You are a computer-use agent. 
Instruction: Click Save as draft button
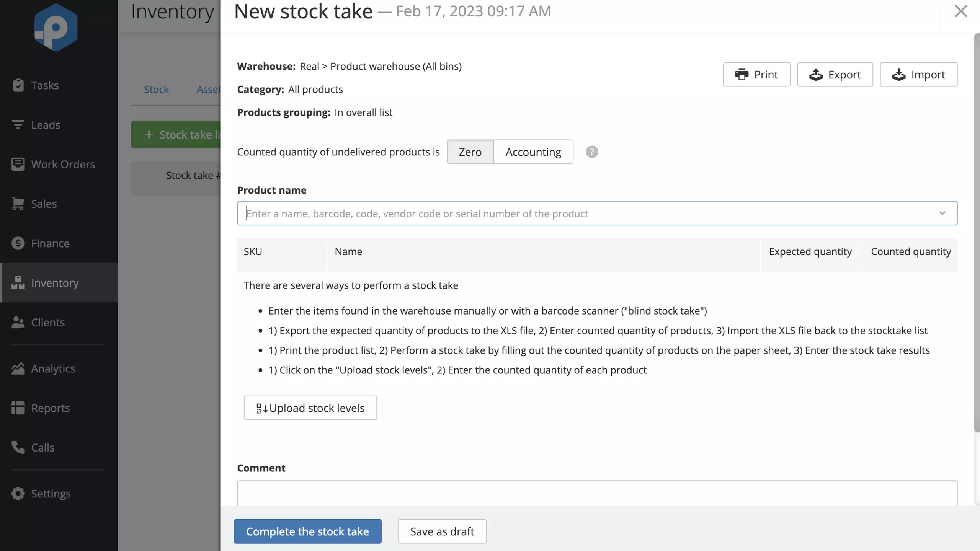pyautogui.click(x=442, y=531)
